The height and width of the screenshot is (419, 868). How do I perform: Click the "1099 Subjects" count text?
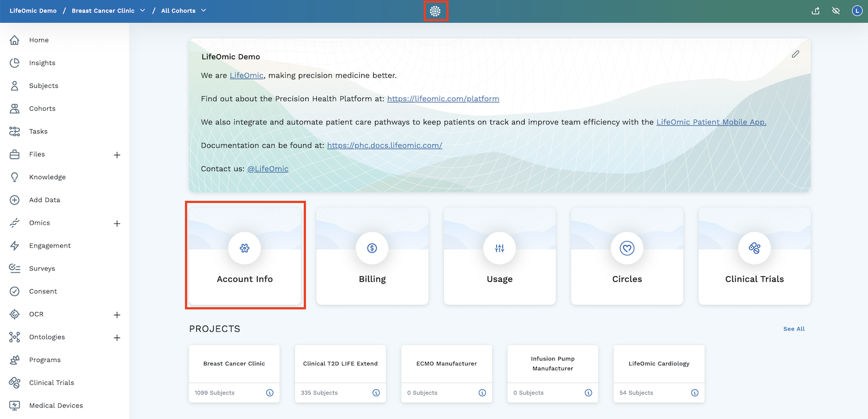click(x=214, y=393)
